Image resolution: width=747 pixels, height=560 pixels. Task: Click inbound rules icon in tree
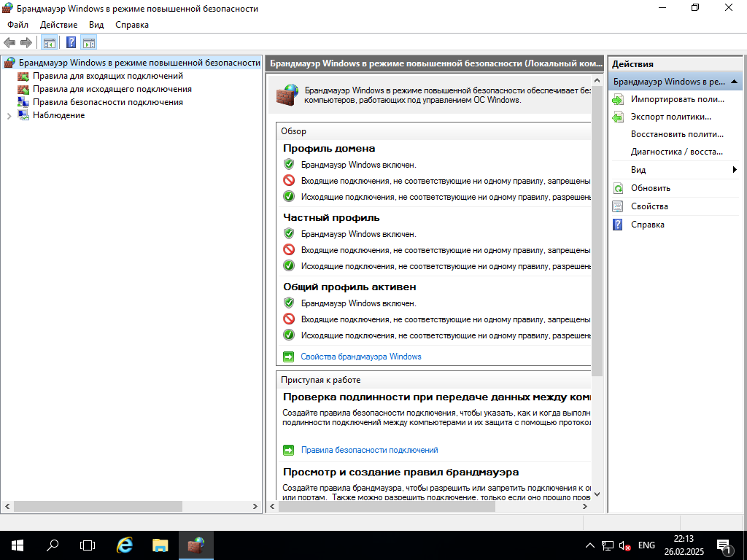(23, 76)
